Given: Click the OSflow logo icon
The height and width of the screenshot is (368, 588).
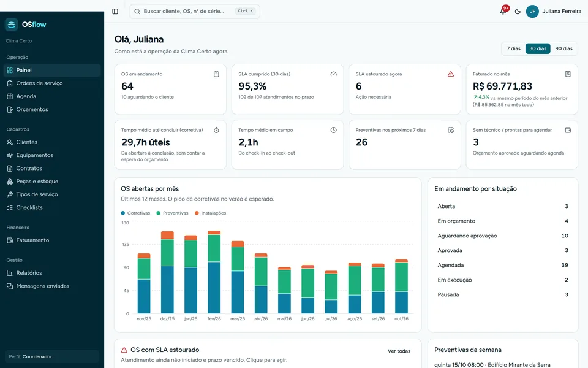Looking at the screenshot, I should pos(11,25).
